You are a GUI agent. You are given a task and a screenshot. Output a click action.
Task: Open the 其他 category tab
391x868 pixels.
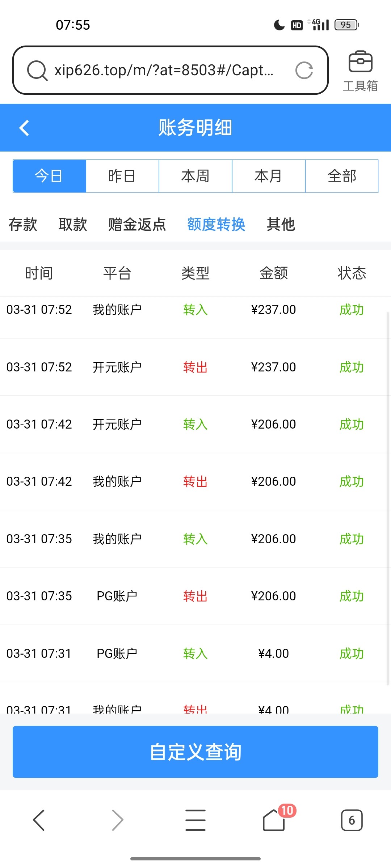[281, 225]
